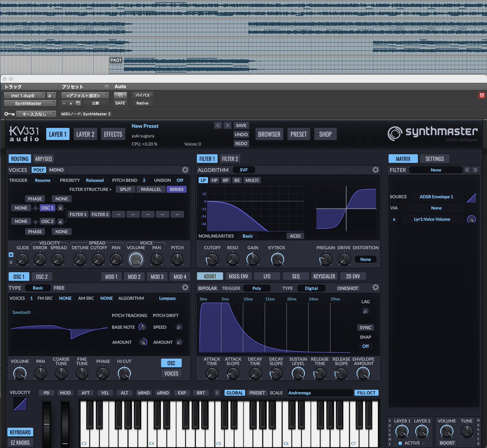The image size is (487, 448).
Task: Open the Priority Released dropdown
Action: [x=95, y=180]
